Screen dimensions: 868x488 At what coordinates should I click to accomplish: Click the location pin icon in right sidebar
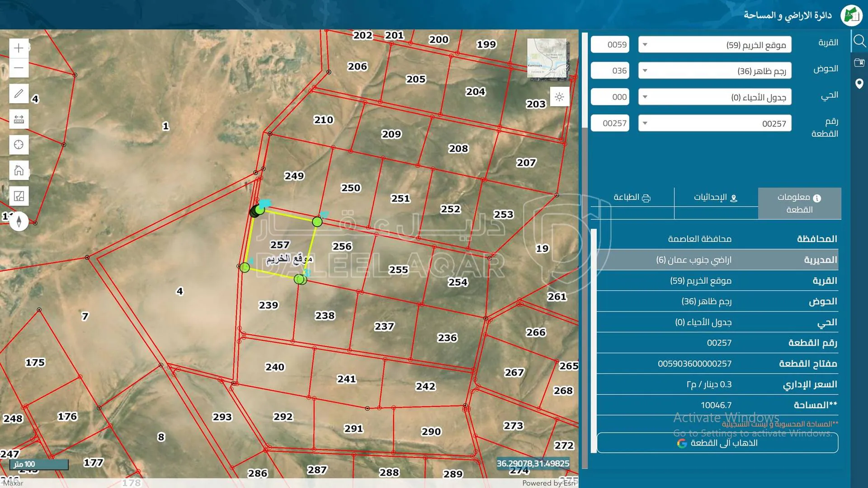859,84
